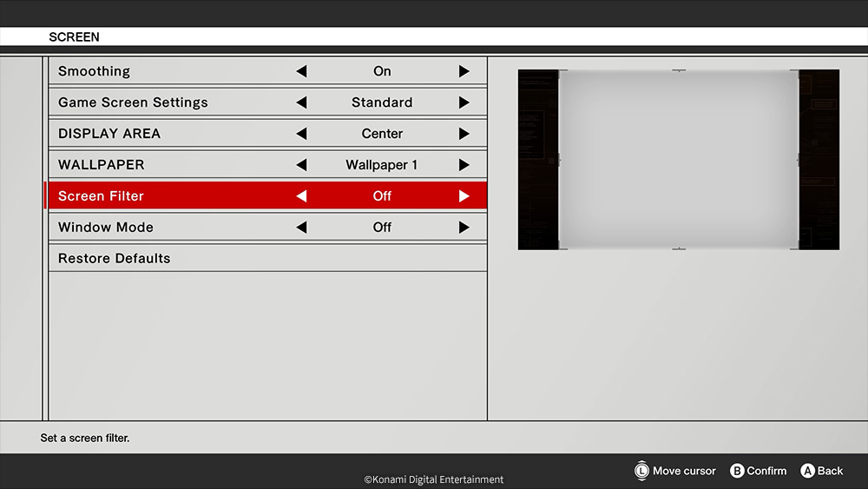Select next wallpaper with right arrow
Image resolution: width=868 pixels, height=489 pixels.
464,165
